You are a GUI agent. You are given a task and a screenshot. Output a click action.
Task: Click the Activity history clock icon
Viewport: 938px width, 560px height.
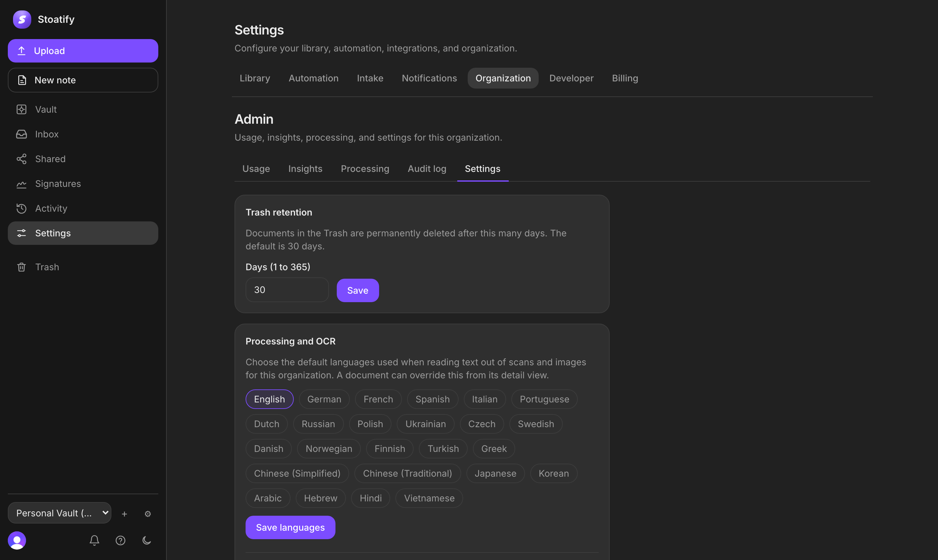click(x=21, y=208)
